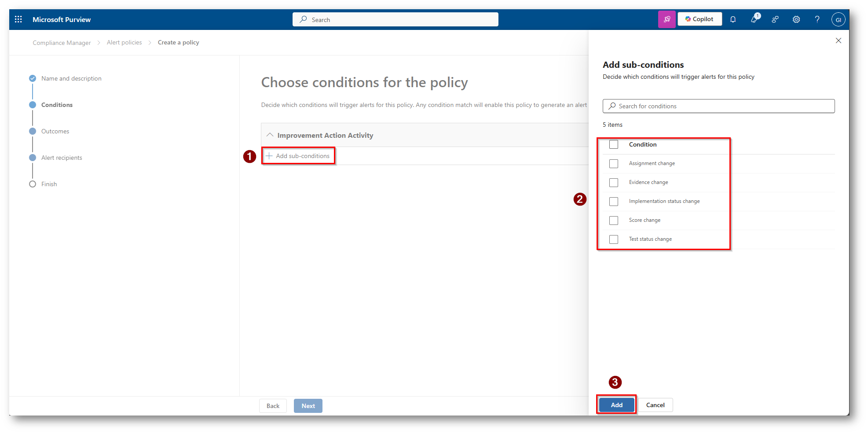This screenshot has width=868, height=434.
Task: Enable the Evidence change condition
Action: click(x=614, y=183)
